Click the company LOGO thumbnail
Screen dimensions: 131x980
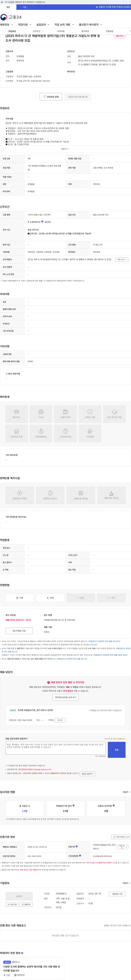coord(19,896)
